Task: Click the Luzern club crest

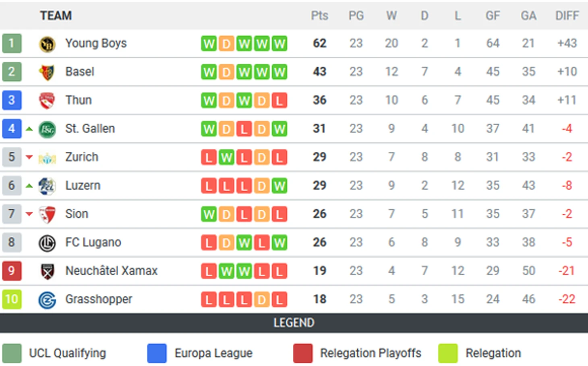Action: point(47,186)
